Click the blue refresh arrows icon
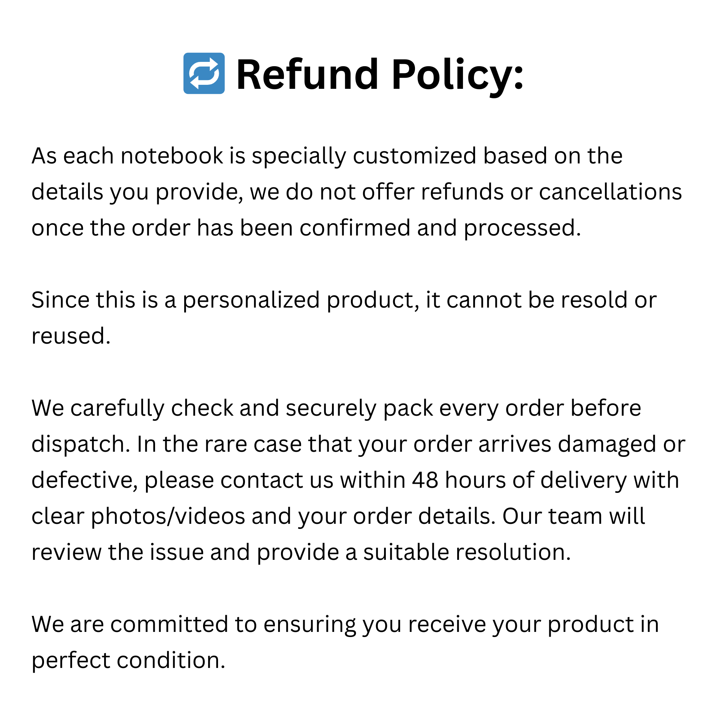 point(204,73)
